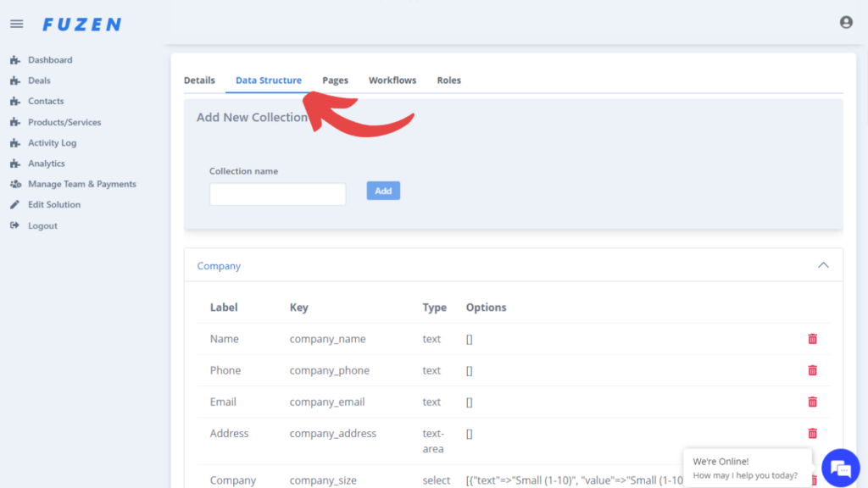Click the We're Online chat popup

[x=748, y=468]
